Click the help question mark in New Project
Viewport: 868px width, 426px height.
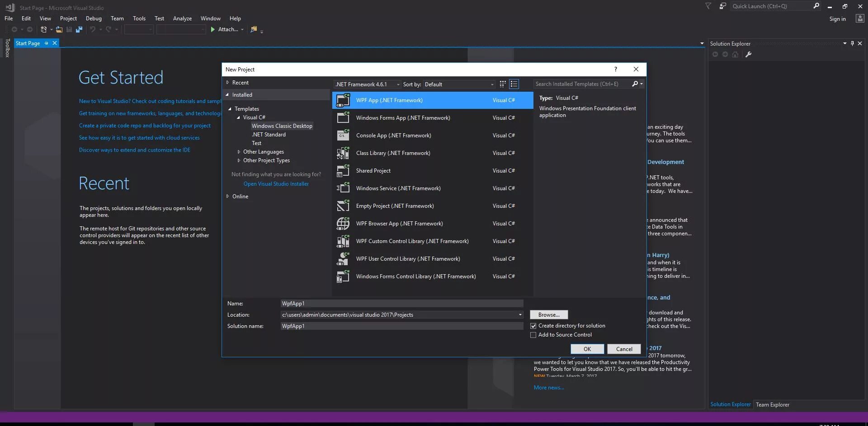pyautogui.click(x=615, y=69)
